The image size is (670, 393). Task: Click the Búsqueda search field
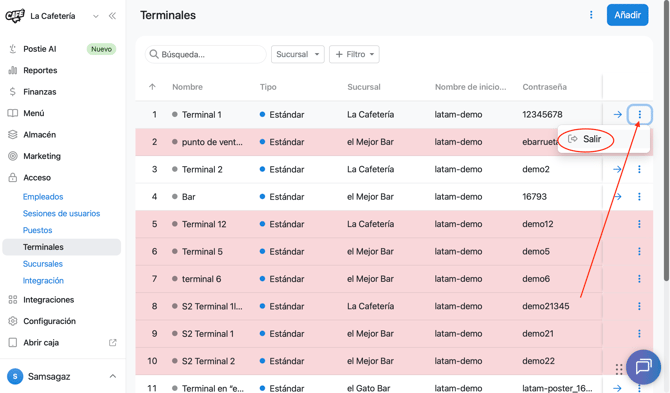click(x=206, y=54)
